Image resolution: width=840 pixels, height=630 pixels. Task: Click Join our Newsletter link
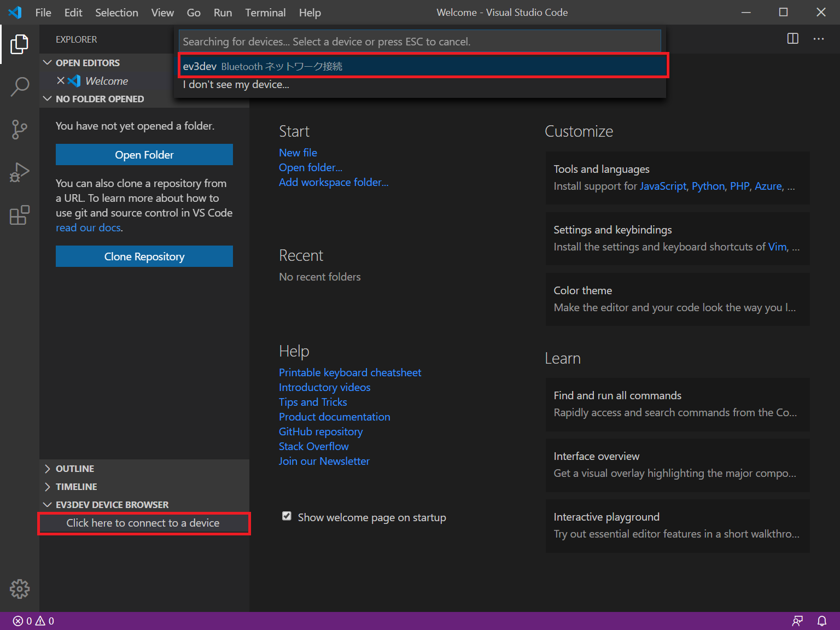pyautogui.click(x=324, y=461)
